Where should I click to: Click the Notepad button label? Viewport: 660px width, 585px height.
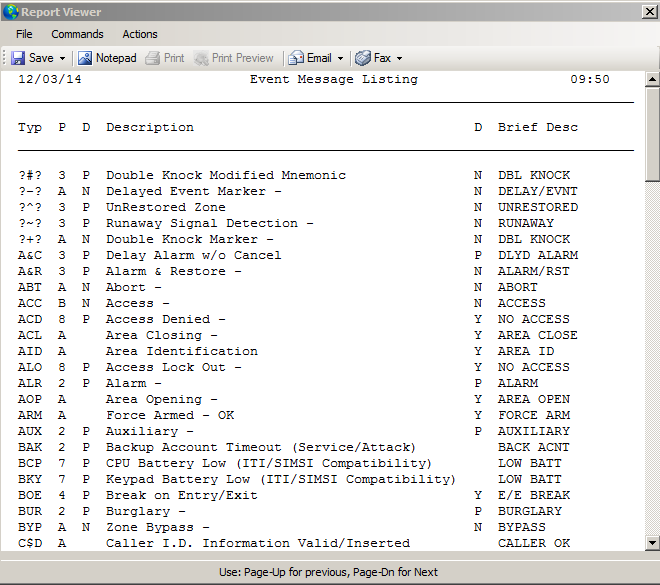point(116,58)
